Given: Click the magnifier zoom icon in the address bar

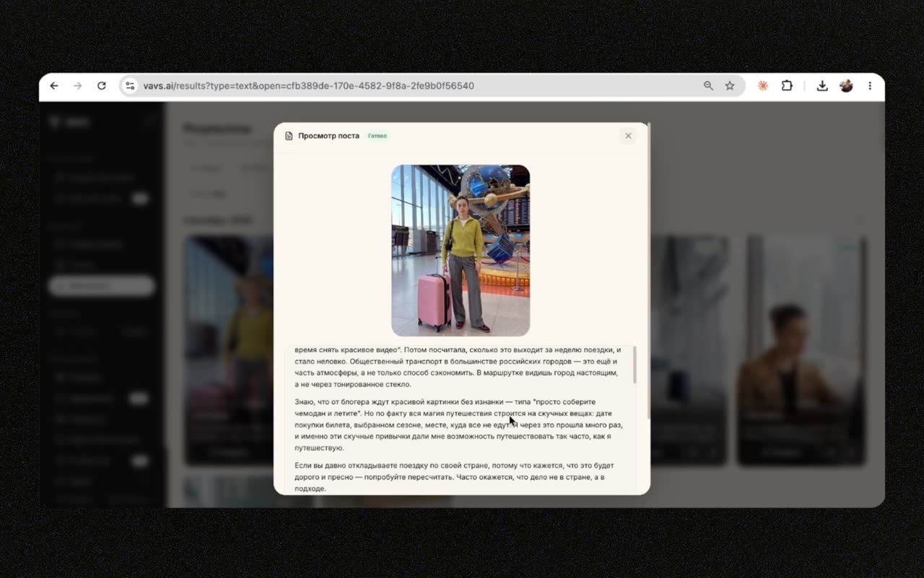Looking at the screenshot, I should pos(708,86).
